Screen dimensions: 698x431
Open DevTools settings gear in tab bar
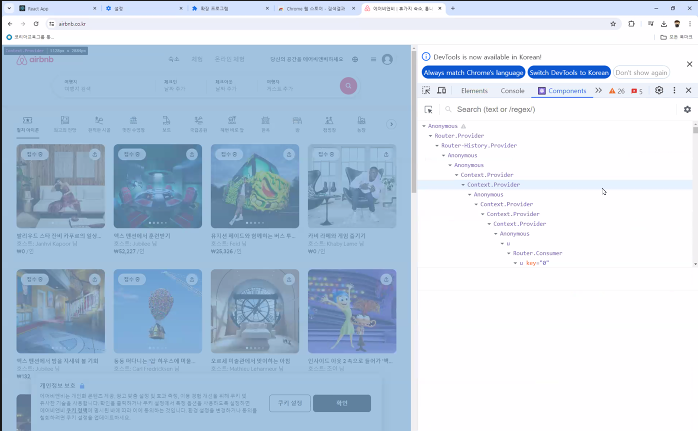[x=659, y=90]
